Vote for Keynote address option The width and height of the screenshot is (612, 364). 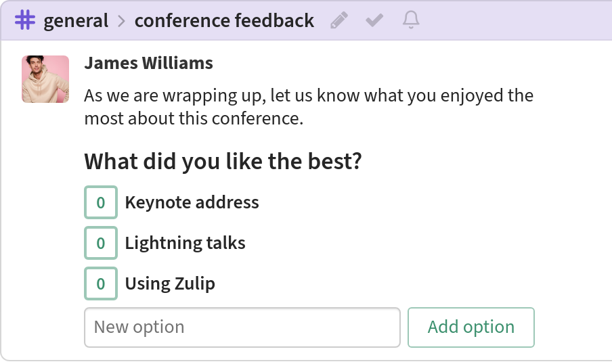coord(101,202)
